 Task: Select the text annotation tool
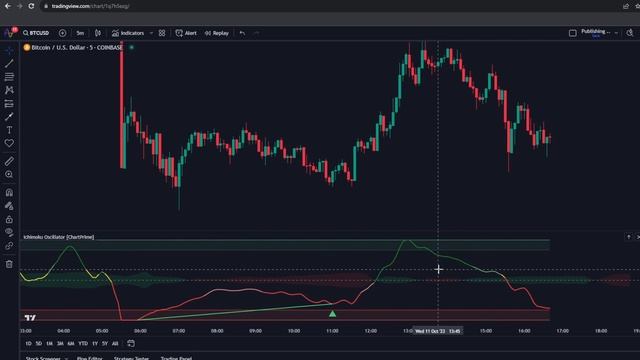[9, 130]
